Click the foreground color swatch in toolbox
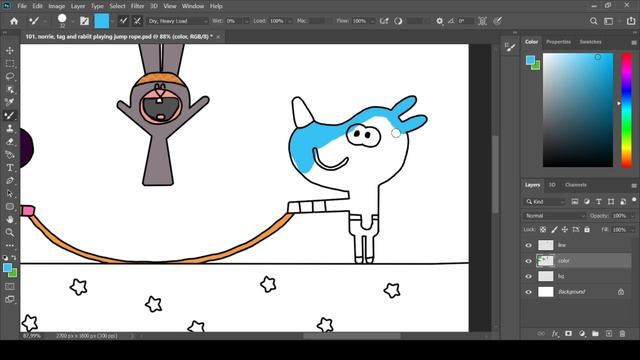 [7, 268]
